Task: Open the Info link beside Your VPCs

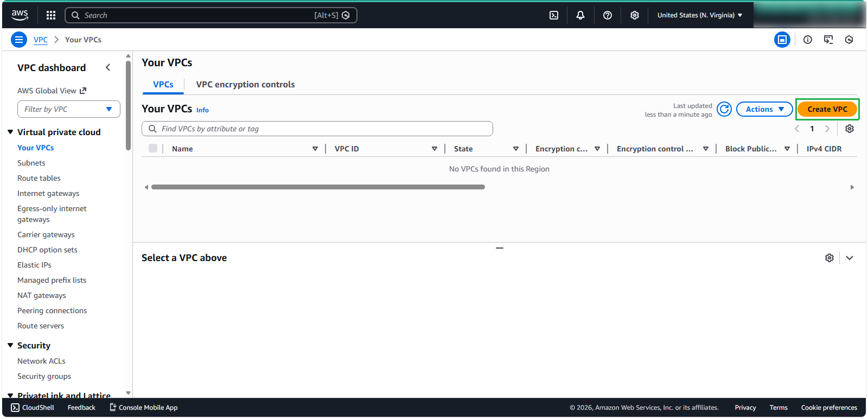Action: (x=202, y=110)
